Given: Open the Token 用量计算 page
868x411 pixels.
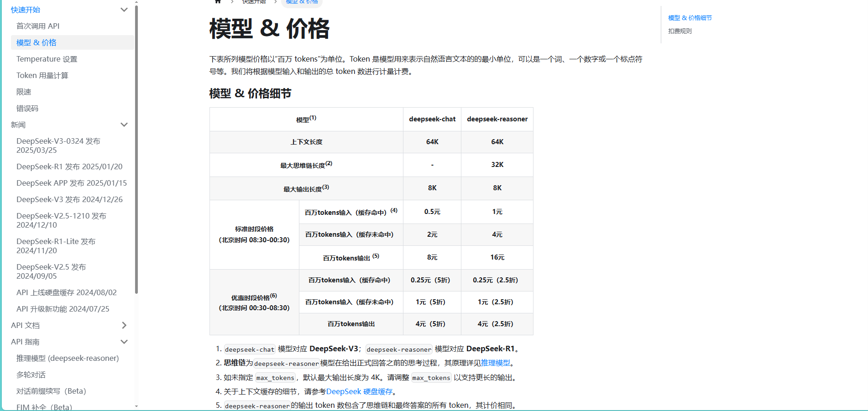Looking at the screenshot, I should [x=42, y=75].
